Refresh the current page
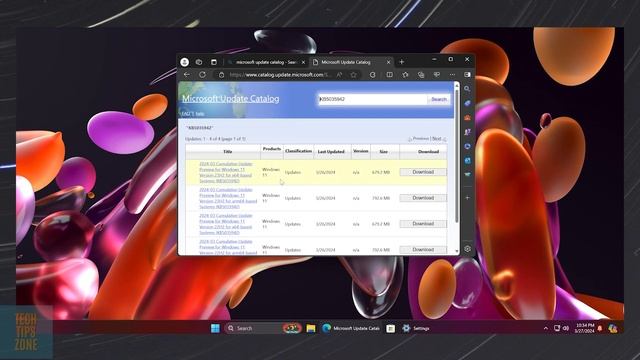Image resolution: width=640 pixels, height=360 pixels. (202, 75)
